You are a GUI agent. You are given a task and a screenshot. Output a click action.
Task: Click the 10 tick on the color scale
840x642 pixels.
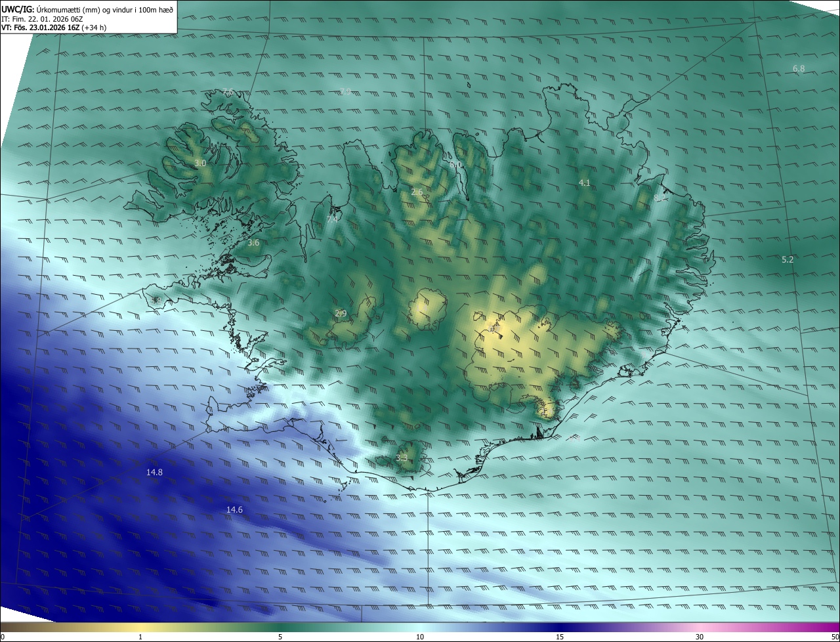point(420,637)
